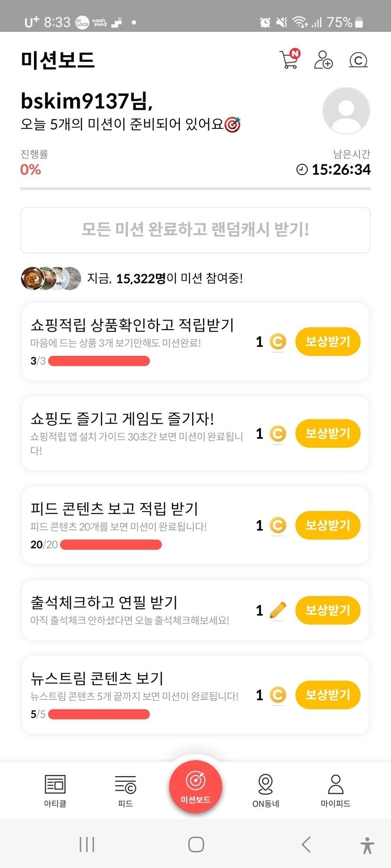Claim reward for 쇼핑도 즐기고 게임도 즐기자
The width and height of the screenshot is (391, 868).
[x=328, y=433]
